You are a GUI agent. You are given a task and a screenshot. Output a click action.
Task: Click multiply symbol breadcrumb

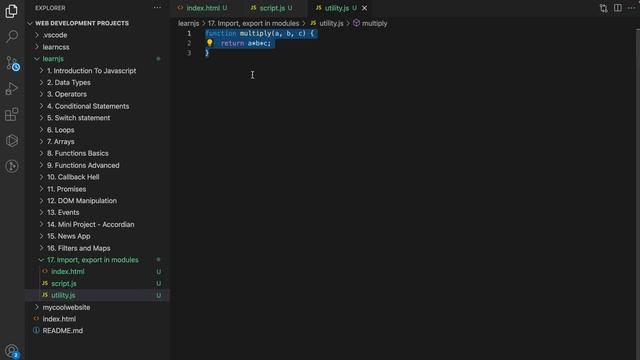pyautogui.click(x=370, y=23)
